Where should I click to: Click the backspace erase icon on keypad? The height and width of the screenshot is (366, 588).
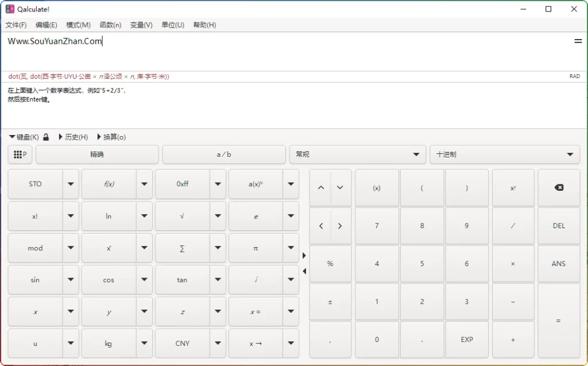coord(558,187)
